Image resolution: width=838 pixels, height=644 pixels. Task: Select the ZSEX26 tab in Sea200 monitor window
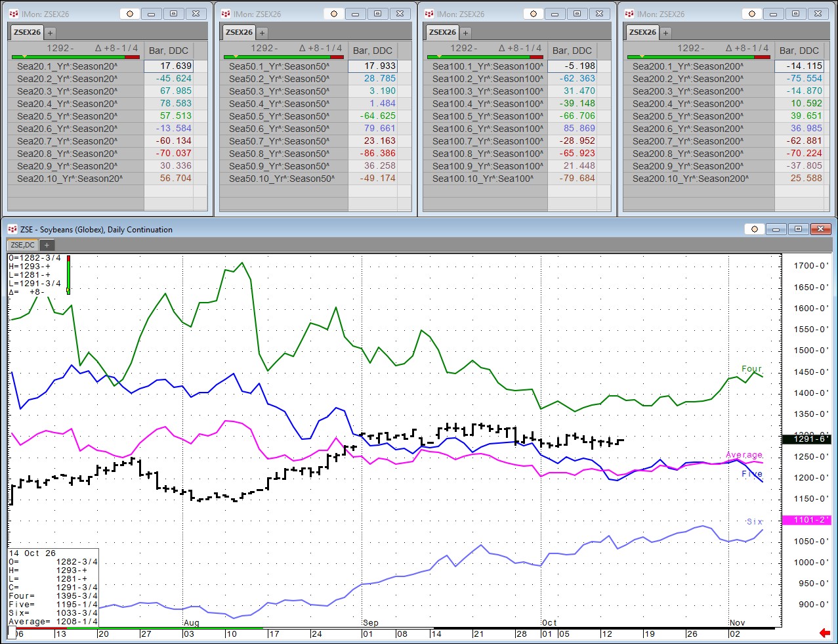[x=642, y=32]
